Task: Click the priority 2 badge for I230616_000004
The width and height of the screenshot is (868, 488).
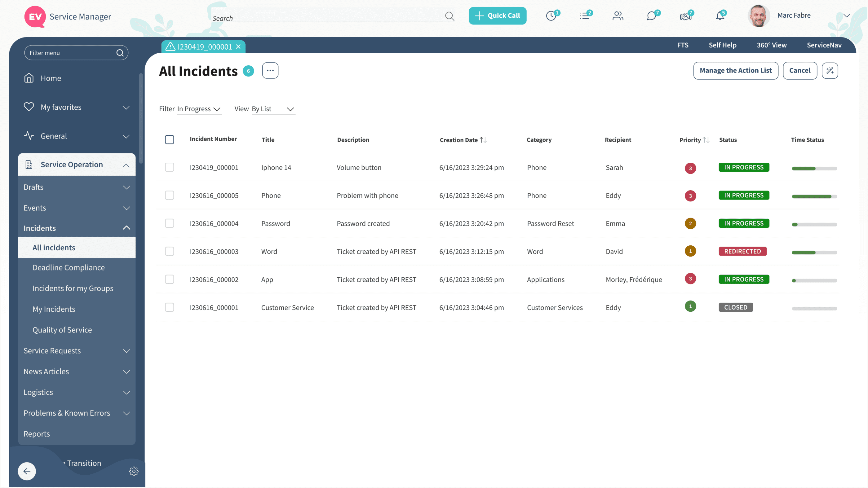Action: tap(690, 223)
